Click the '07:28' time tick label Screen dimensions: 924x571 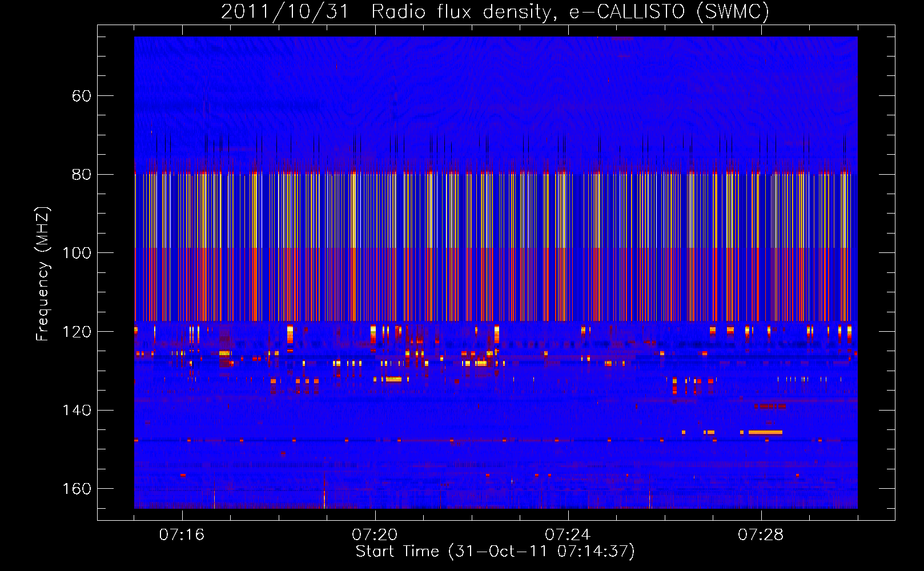pyautogui.click(x=761, y=535)
